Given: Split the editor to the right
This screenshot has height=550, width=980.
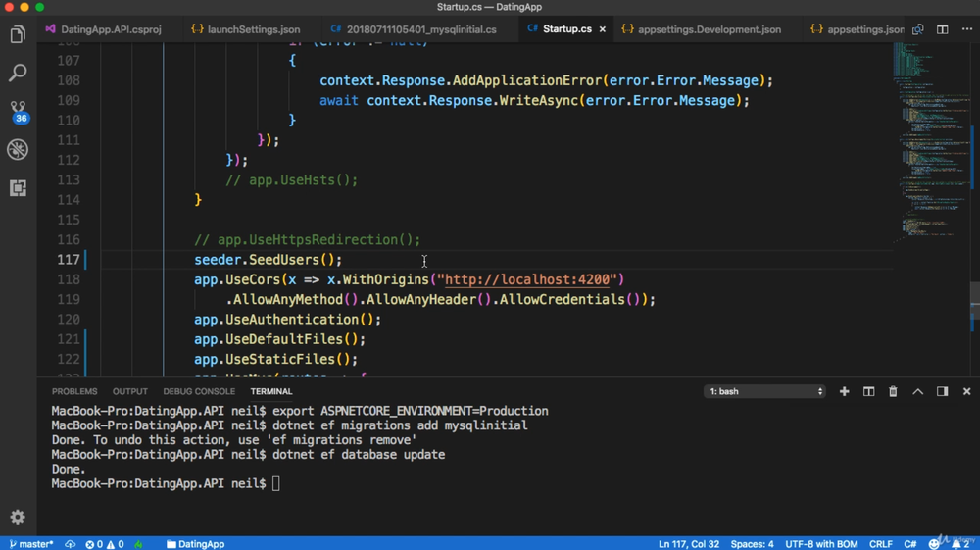Looking at the screenshot, I should tap(942, 29).
